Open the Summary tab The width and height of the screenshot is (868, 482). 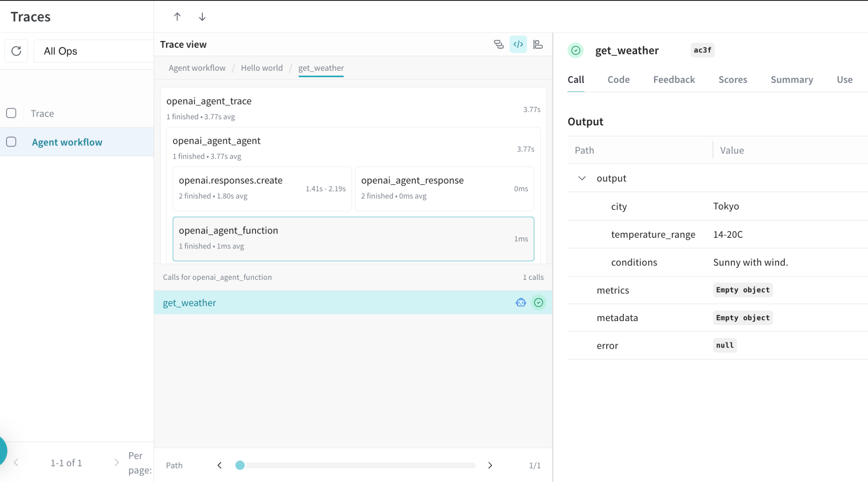(x=792, y=80)
